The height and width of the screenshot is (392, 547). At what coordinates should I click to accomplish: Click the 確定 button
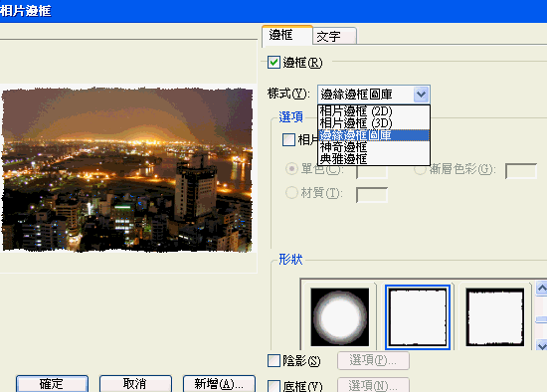(x=52, y=384)
